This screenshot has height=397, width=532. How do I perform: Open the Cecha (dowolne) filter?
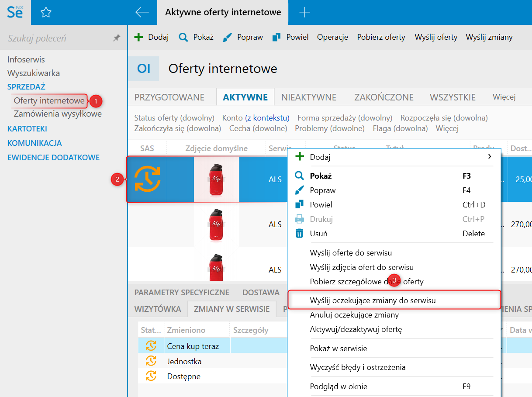[258, 128]
